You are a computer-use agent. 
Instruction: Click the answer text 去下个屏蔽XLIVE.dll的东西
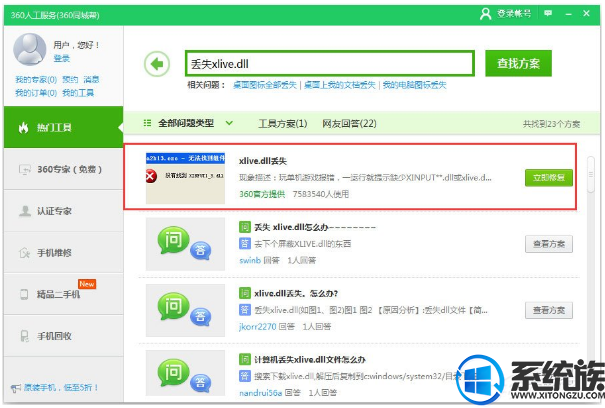(x=303, y=244)
